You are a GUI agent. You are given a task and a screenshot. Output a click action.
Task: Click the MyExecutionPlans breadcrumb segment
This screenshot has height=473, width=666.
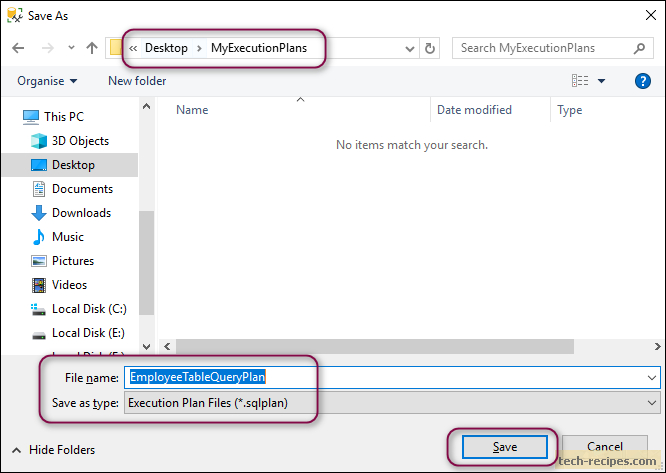point(259,48)
